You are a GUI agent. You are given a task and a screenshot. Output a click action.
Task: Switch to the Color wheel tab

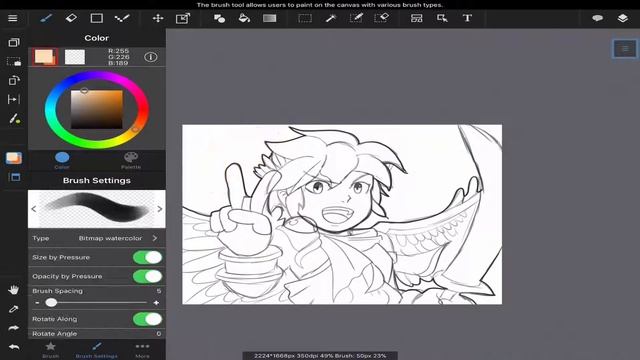pyautogui.click(x=62, y=160)
